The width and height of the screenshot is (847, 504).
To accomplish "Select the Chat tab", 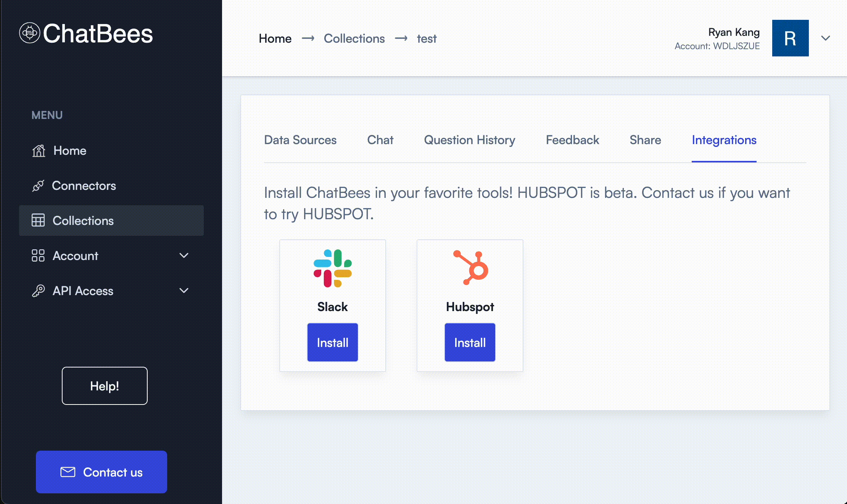I will coord(380,140).
